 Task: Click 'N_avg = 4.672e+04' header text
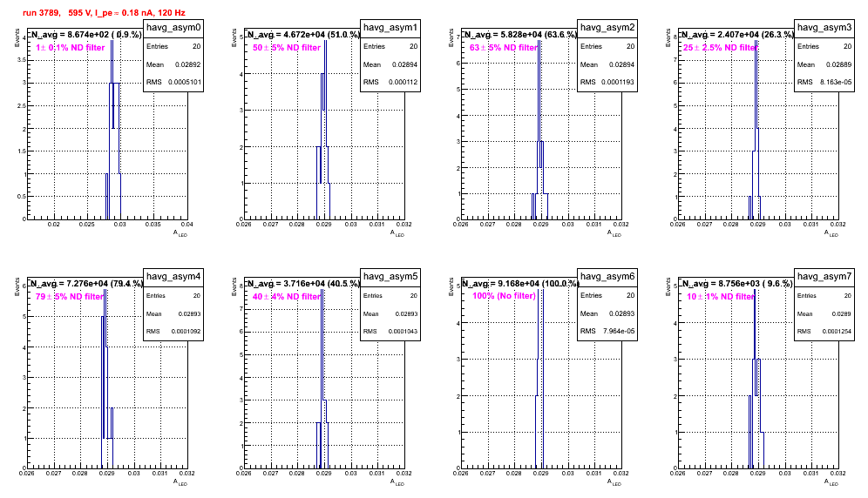(302, 34)
